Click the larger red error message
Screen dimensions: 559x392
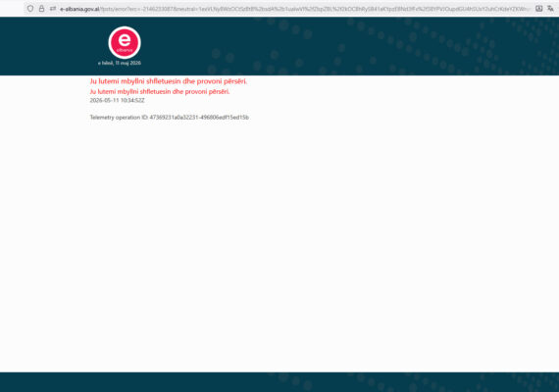point(169,81)
